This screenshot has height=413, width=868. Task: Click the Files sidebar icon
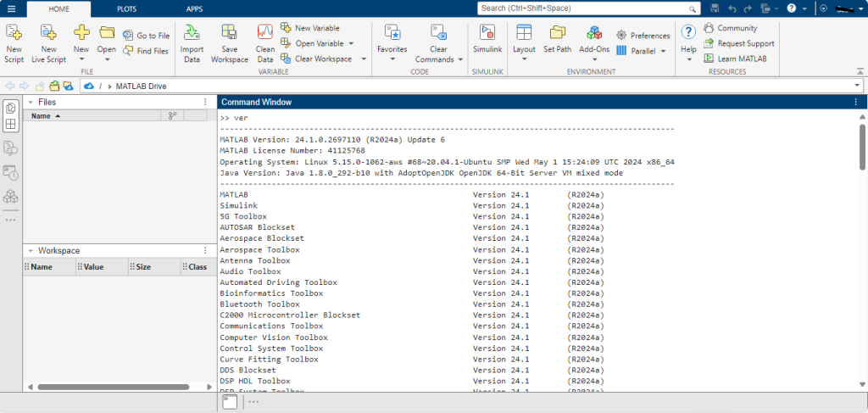pyautogui.click(x=11, y=109)
